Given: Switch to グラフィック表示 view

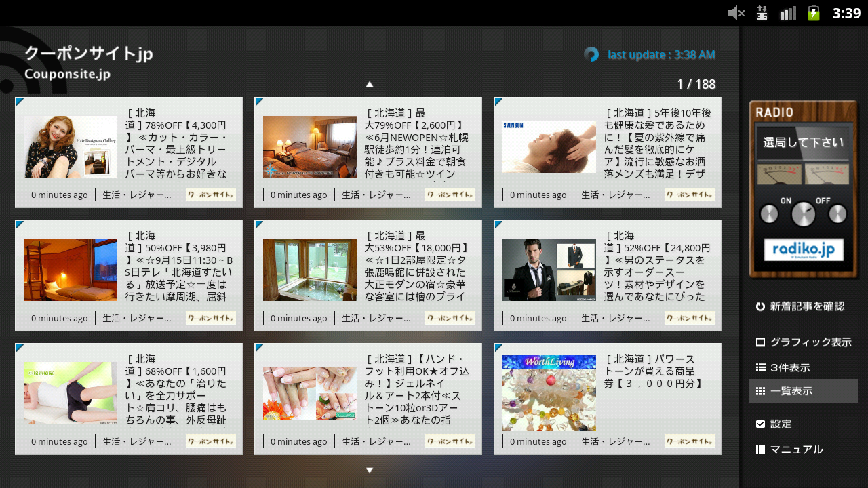Looking at the screenshot, I should (x=804, y=342).
